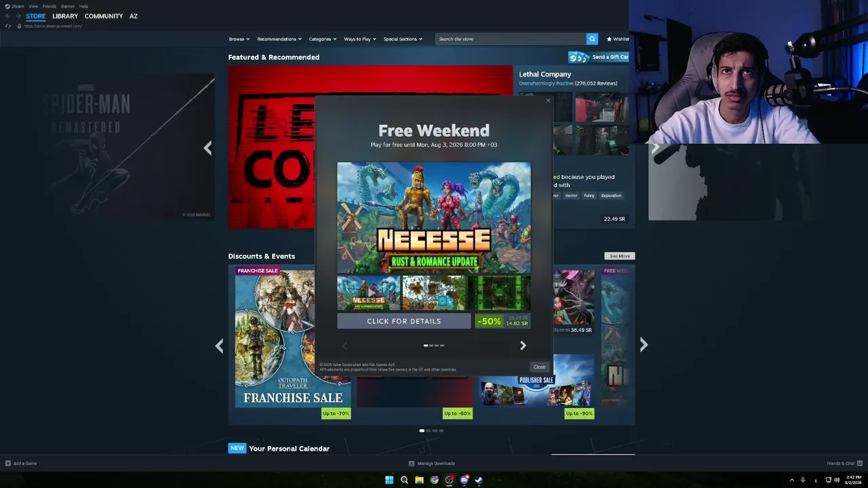Open File Explorer from the taskbar
This screenshot has width=868, height=488.
[419, 480]
